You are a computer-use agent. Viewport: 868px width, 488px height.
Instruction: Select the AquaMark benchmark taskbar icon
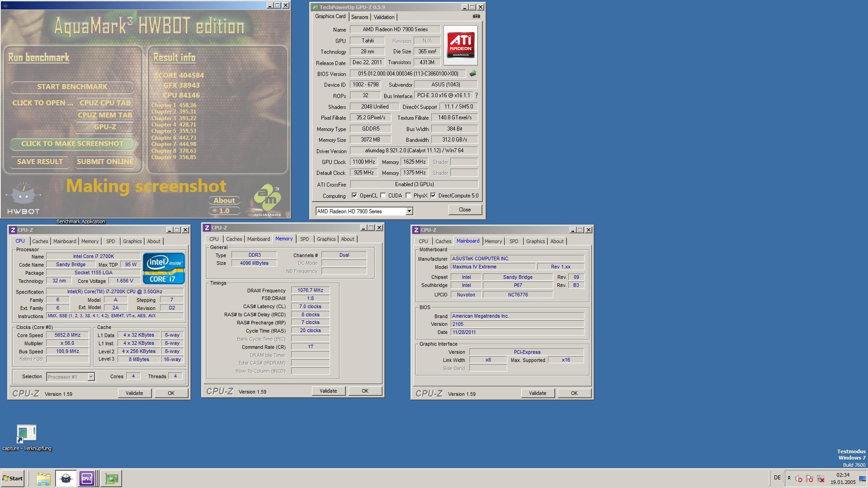(x=66, y=478)
